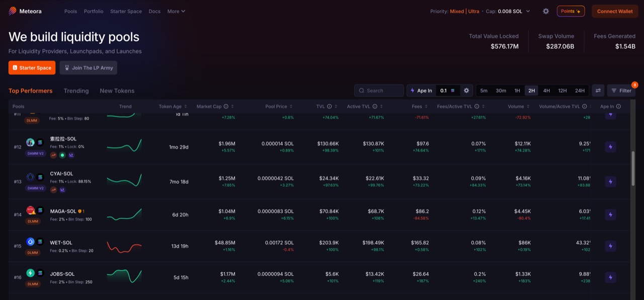The width and height of the screenshot is (644, 300).
Task: Open the column display options icon
Action: [598, 91]
